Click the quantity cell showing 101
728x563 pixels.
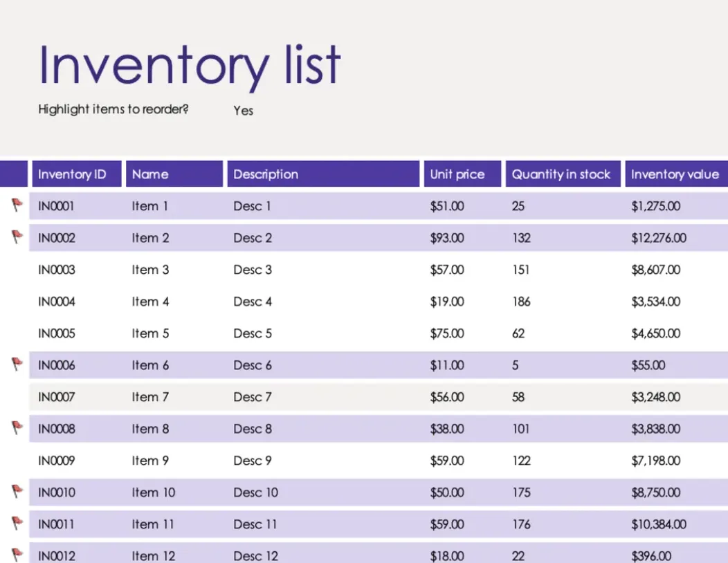click(520, 429)
